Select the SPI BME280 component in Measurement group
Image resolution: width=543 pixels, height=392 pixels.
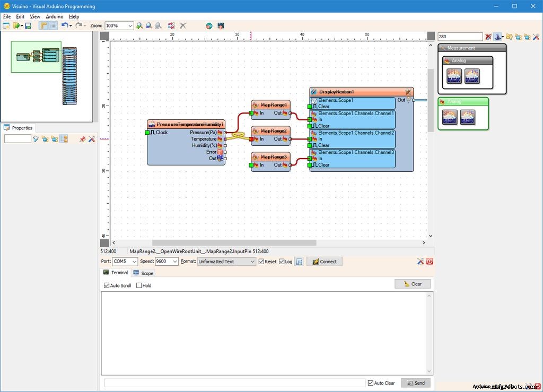coord(454,76)
